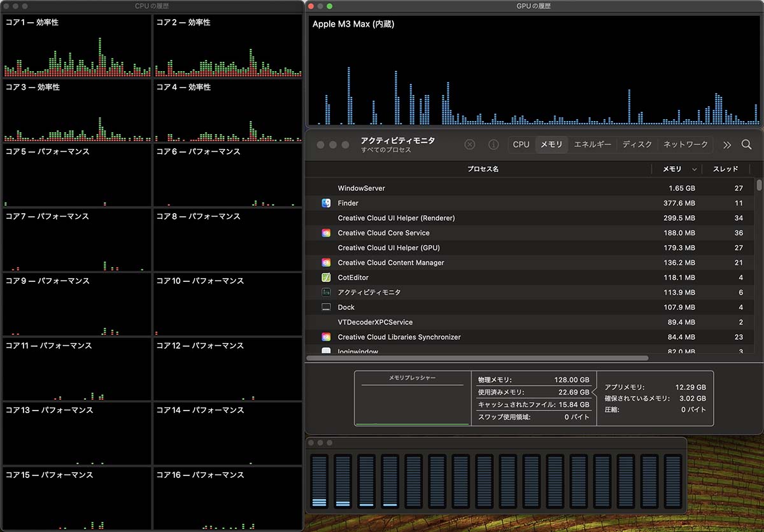The height and width of the screenshot is (532, 764).
Task: Expand toolbar overflow double-chevron
Action: pyautogui.click(x=727, y=144)
